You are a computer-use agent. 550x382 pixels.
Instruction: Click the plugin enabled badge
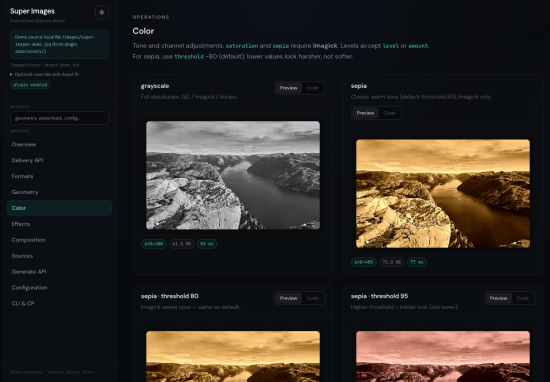[x=31, y=85]
